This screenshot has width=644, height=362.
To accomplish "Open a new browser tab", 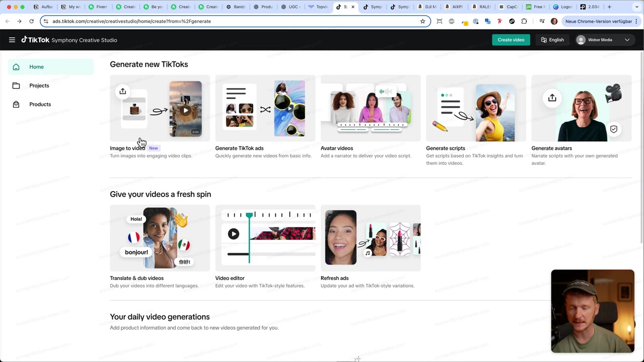I will pos(609,7).
